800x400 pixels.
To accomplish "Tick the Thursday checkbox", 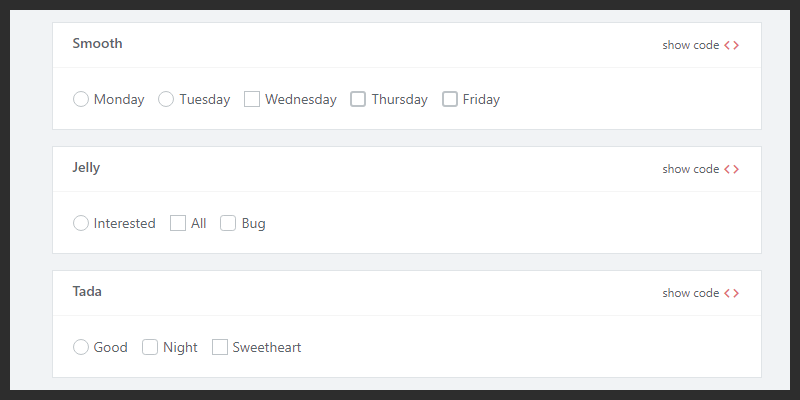I will 358,99.
